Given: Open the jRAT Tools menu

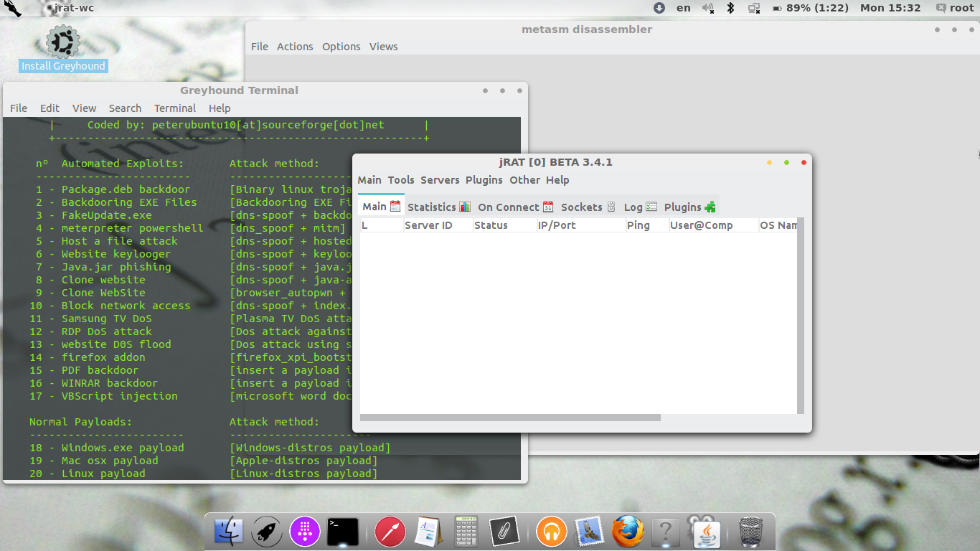Looking at the screenshot, I should click(401, 180).
